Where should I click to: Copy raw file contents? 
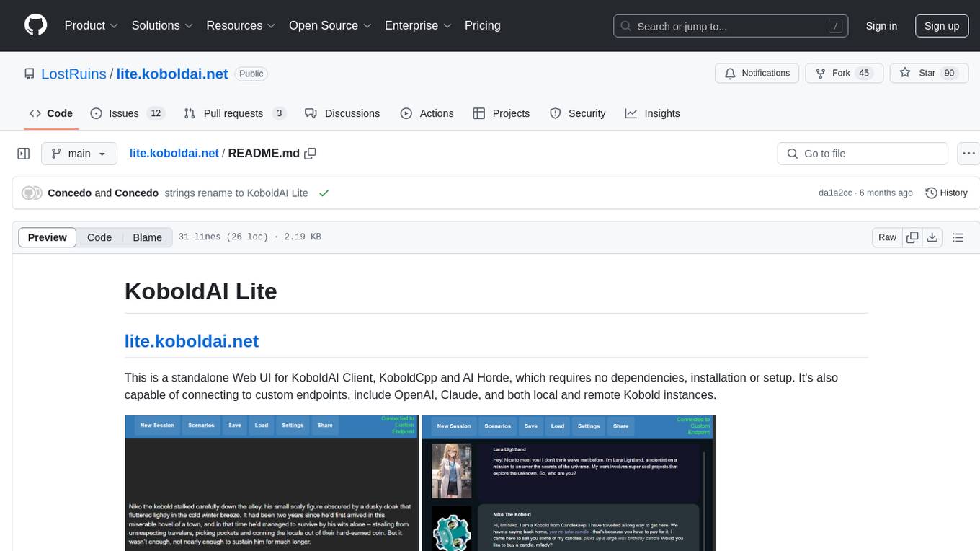912,237
